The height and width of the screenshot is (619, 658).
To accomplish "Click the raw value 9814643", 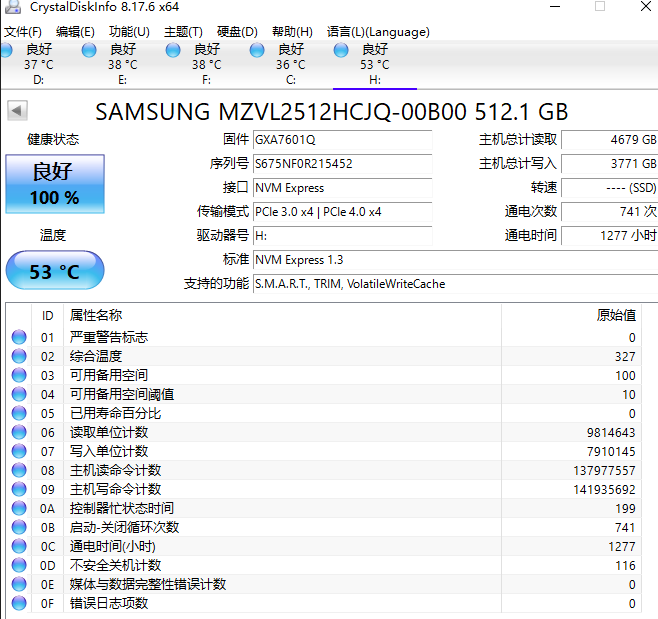I will pyautogui.click(x=611, y=432).
